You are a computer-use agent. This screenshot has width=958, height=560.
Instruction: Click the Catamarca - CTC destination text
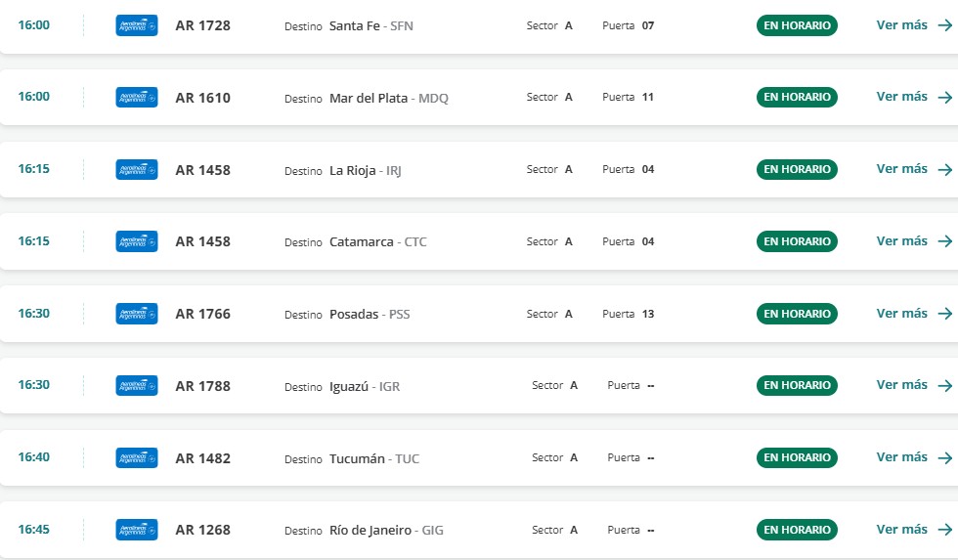click(378, 242)
